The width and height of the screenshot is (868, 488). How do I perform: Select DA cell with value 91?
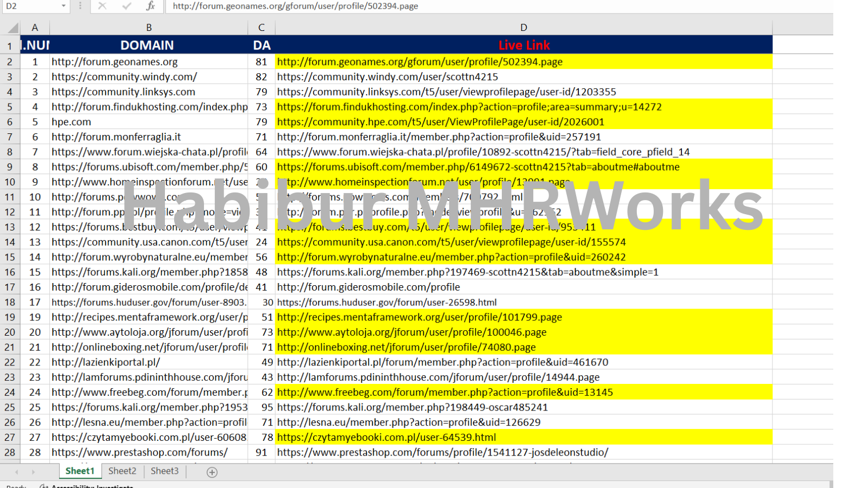[261, 452]
